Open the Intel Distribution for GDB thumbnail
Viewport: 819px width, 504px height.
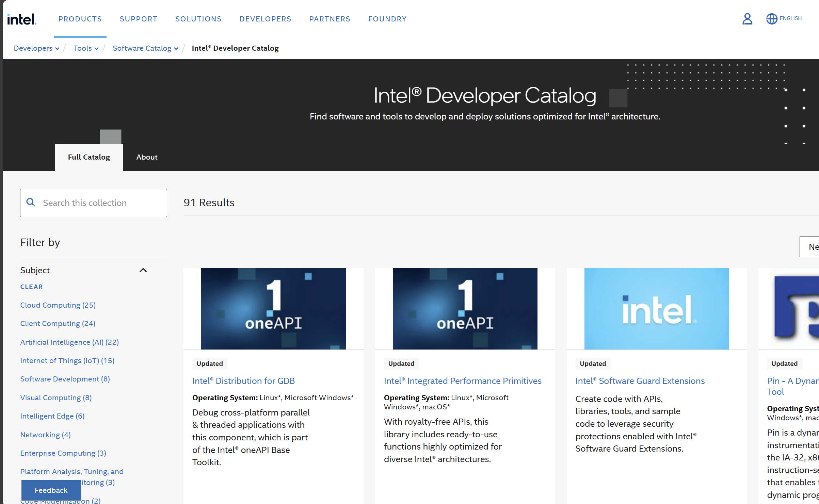coord(273,308)
